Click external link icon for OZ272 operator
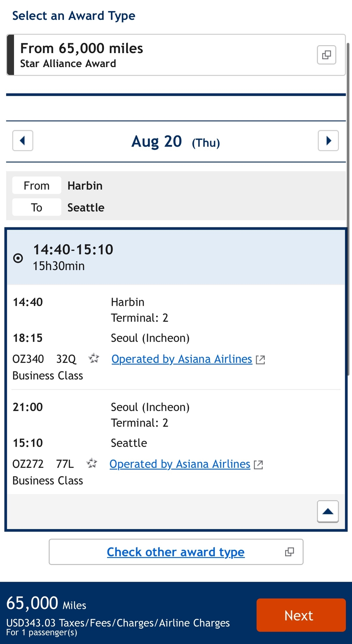Viewport: 352px width, 644px height. click(x=258, y=465)
